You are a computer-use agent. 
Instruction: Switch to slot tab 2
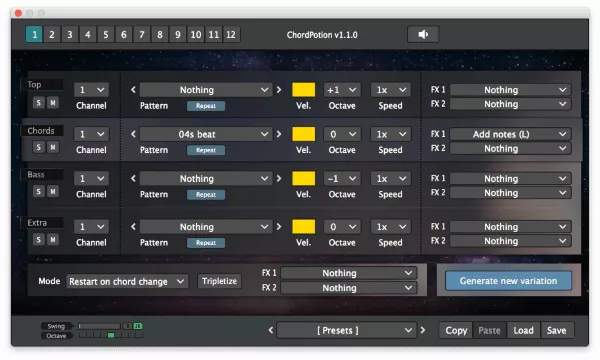(x=52, y=35)
